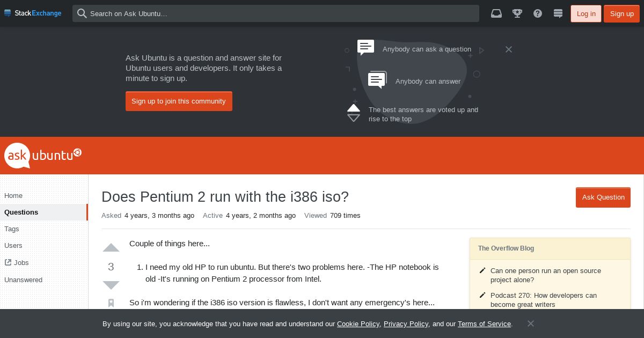Upvote the question arrow
Screen dimensions: 644x338
(x=111, y=248)
